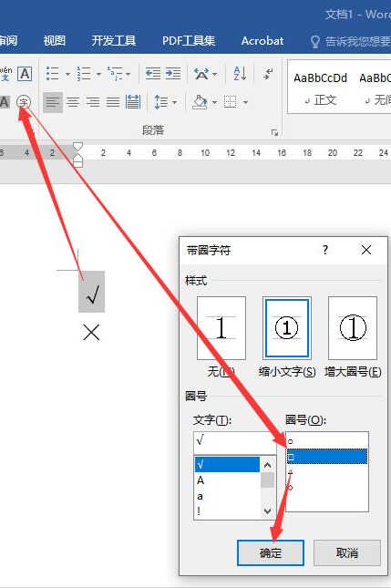Click the Decrease Indent icon
Viewport: 391px width, 588px height.
click(153, 74)
